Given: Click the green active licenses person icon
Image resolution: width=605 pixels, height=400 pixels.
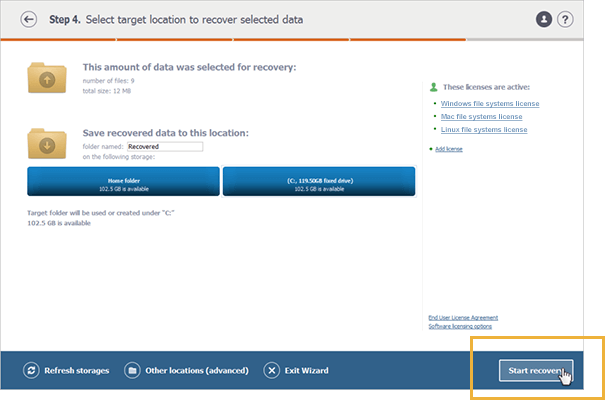Looking at the screenshot, I should 434,87.
